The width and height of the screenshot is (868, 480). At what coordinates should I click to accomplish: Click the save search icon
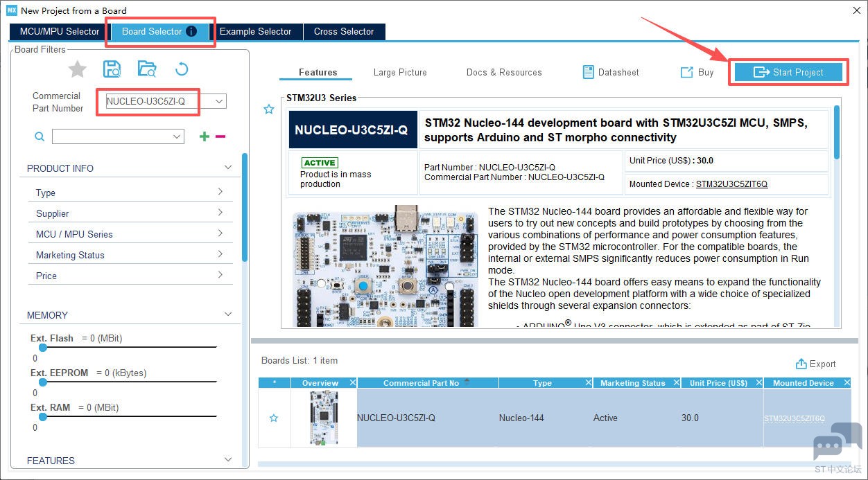pos(112,69)
